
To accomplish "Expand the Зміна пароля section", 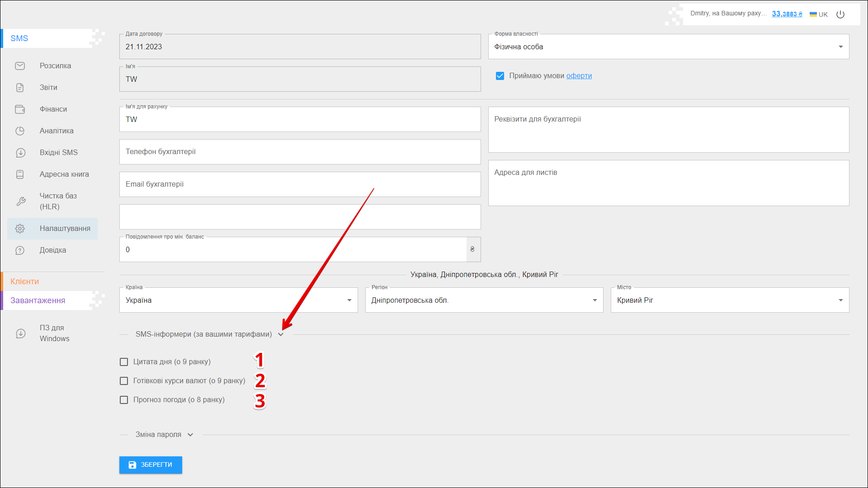I will click(x=165, y=435).
